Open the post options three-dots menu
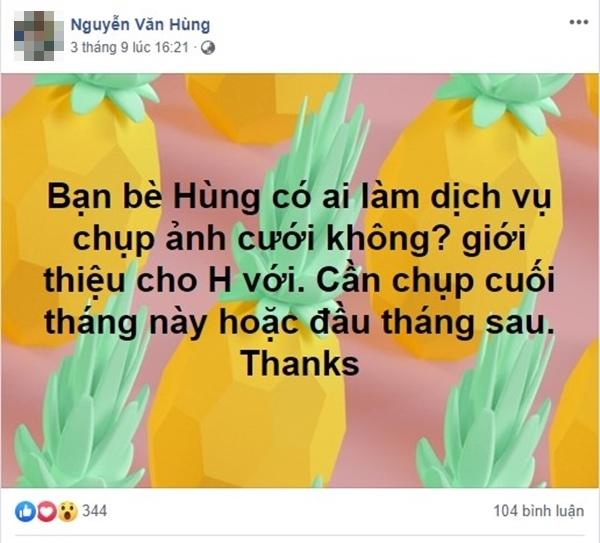This screenshot has height=543, width=600. (579, 22)
